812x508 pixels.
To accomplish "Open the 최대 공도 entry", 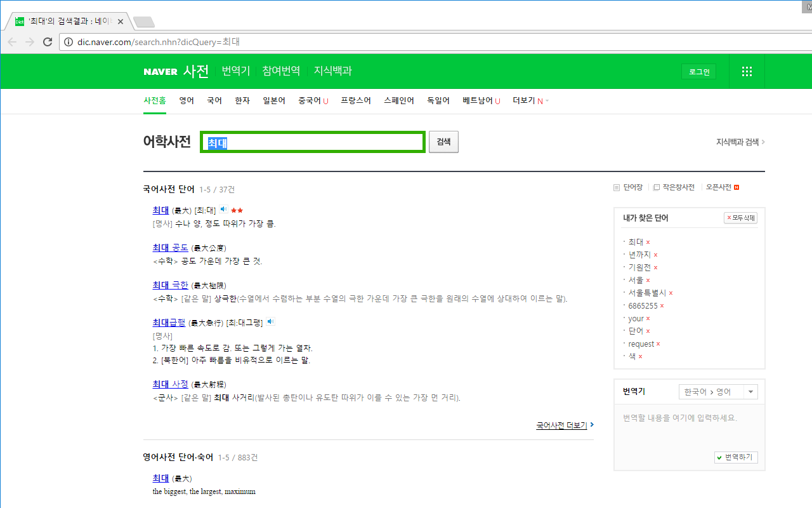I will tap(171, 248).
